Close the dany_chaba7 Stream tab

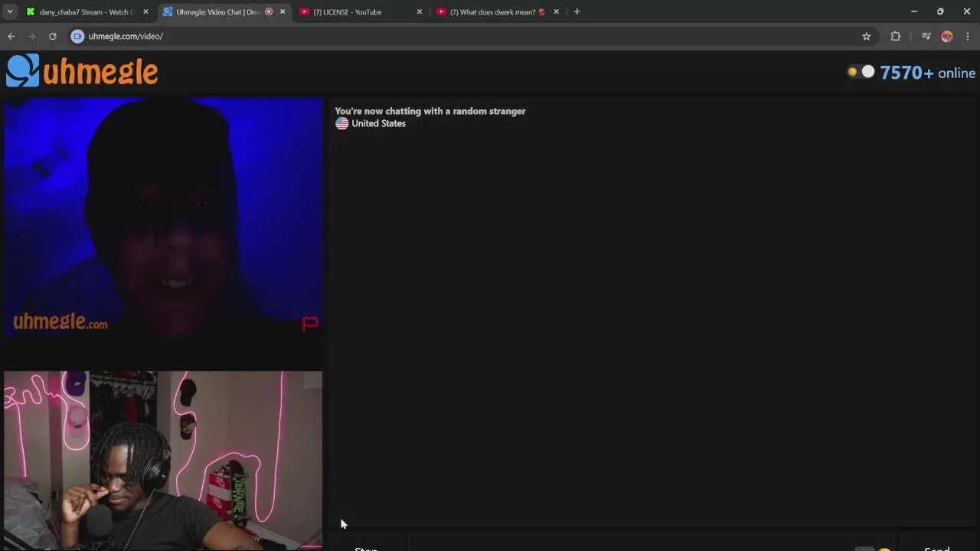click(145, 11)
